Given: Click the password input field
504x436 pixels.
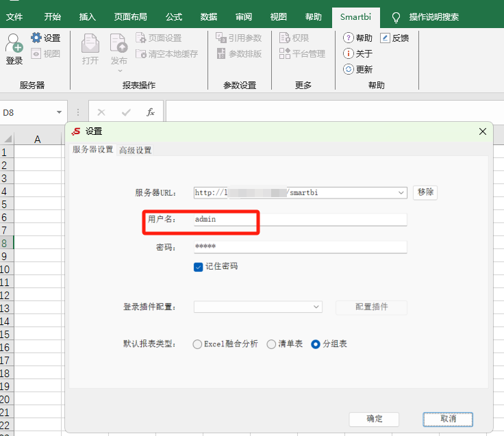Looking at the screenshot, I should coord(300,247).
